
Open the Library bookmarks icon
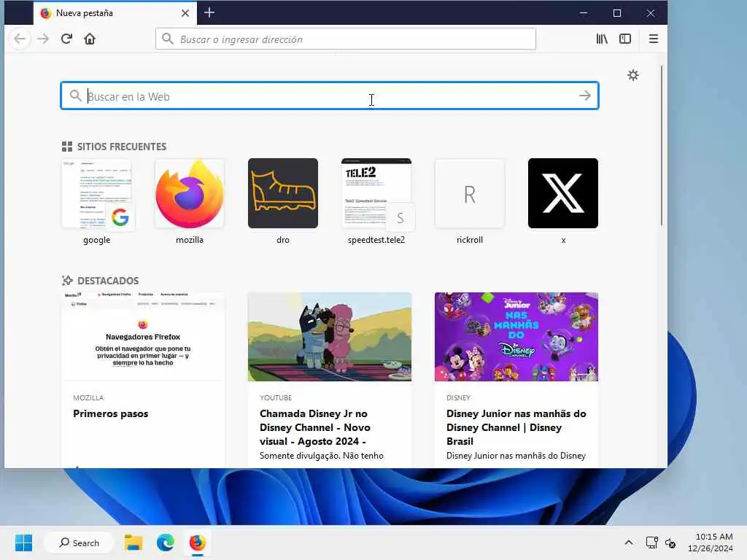(602, 39)
